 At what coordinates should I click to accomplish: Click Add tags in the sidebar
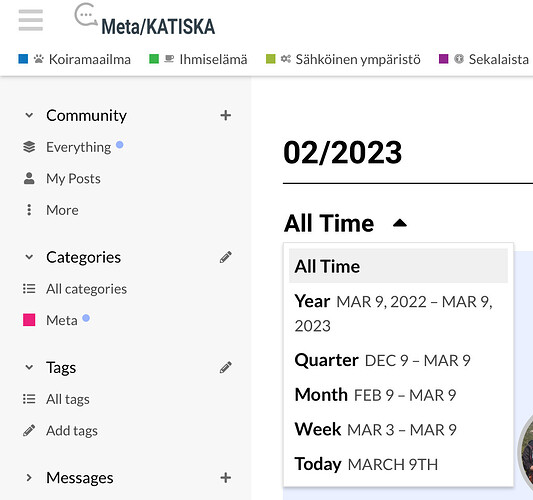click(x=72, y=430)
